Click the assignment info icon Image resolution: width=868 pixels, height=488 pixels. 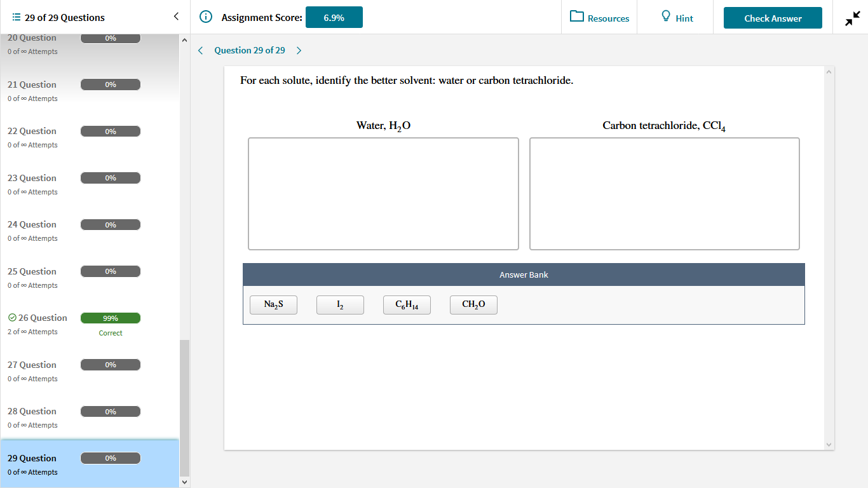(x=206, y=17)
